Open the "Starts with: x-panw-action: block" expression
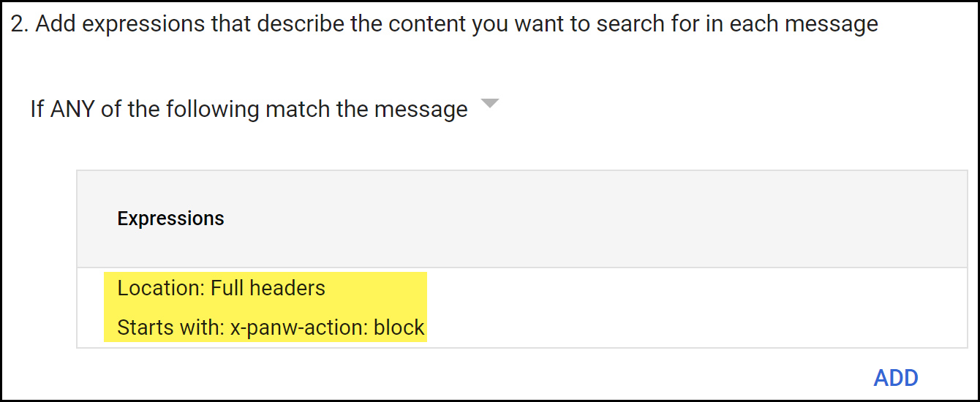 271,327
